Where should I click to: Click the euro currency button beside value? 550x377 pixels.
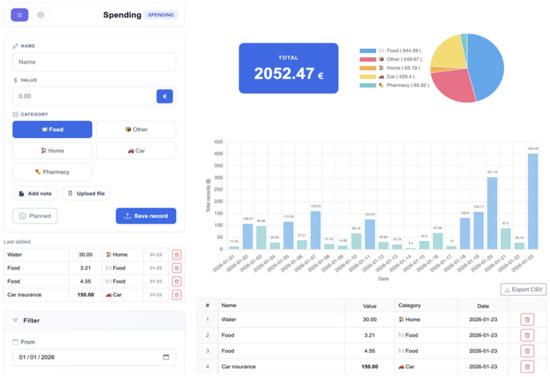[165, 96]
